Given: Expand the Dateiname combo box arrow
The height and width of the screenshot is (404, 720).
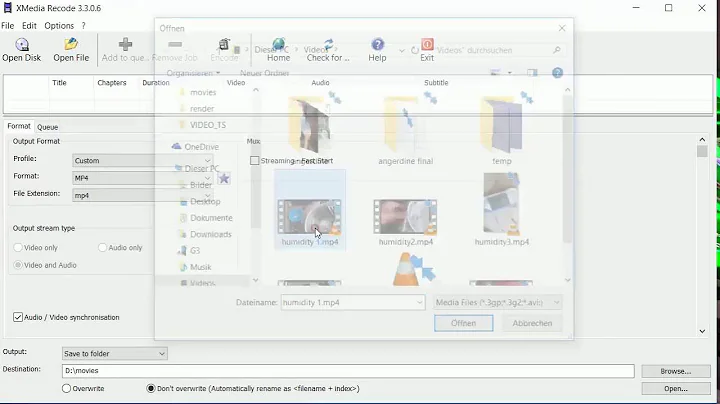Looking at the screenshot, I should [x=419, y=303].
